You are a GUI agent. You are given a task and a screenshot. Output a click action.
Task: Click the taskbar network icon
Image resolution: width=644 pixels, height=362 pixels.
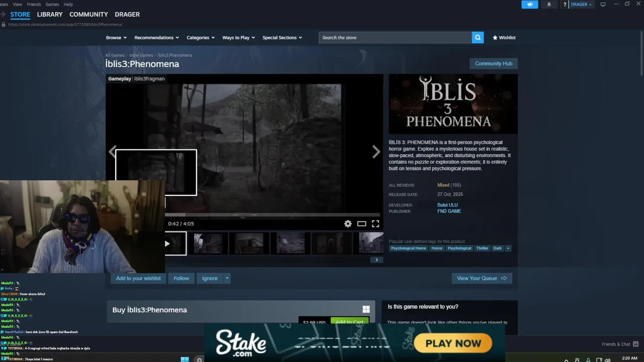(x=599, y=360)
